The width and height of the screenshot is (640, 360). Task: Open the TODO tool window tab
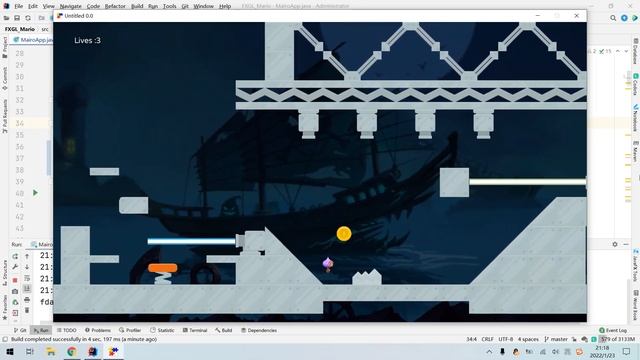tap(67, 330)
